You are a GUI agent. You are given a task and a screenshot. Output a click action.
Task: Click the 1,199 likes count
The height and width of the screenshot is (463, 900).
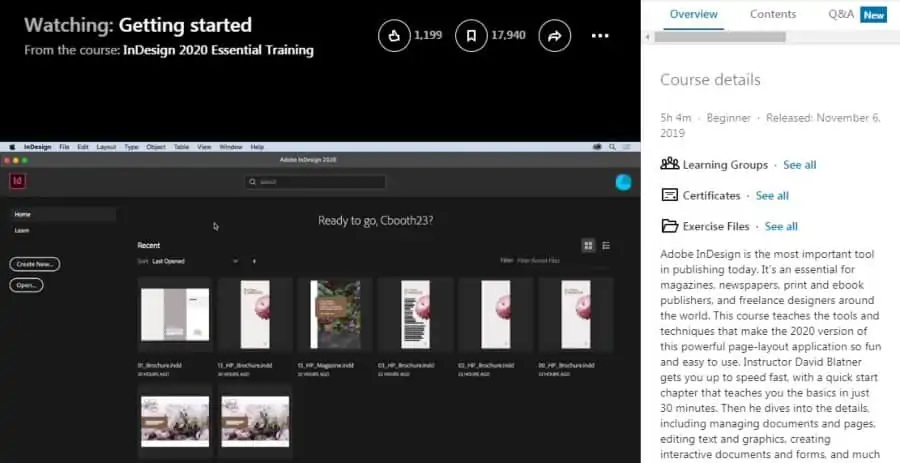coord(428,35)
